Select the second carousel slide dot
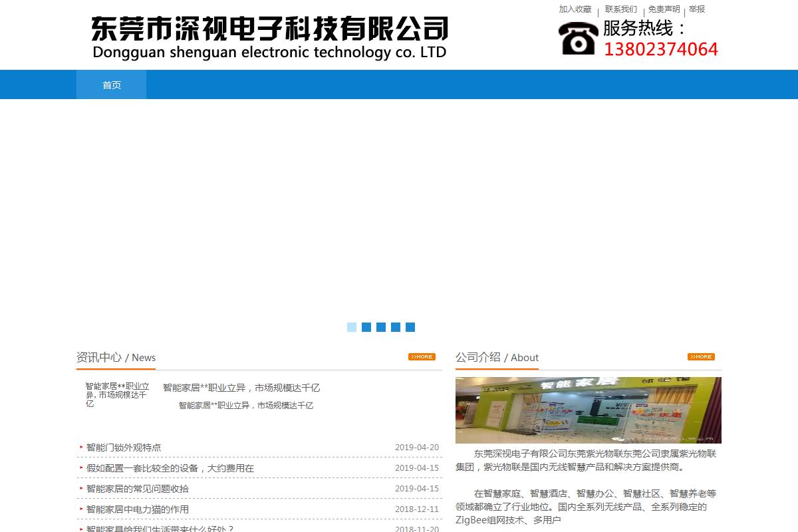This screenshot has height=532, width=798. 366,327
